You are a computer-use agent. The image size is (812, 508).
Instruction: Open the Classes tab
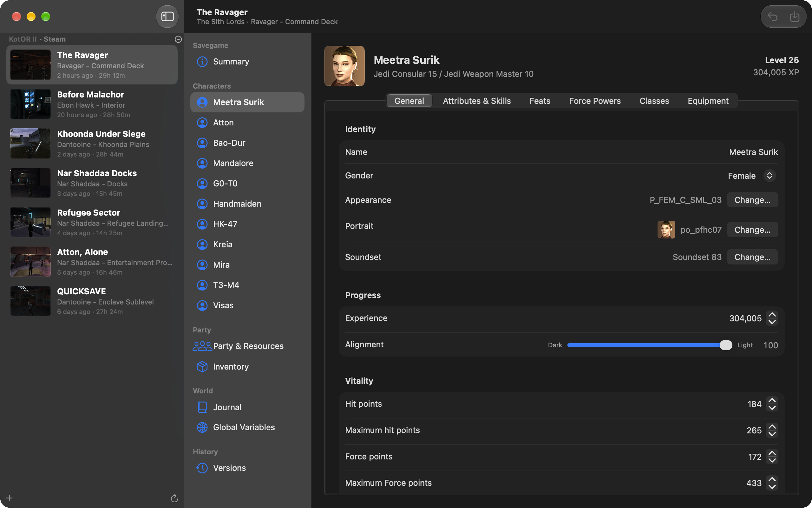point(654,101)
